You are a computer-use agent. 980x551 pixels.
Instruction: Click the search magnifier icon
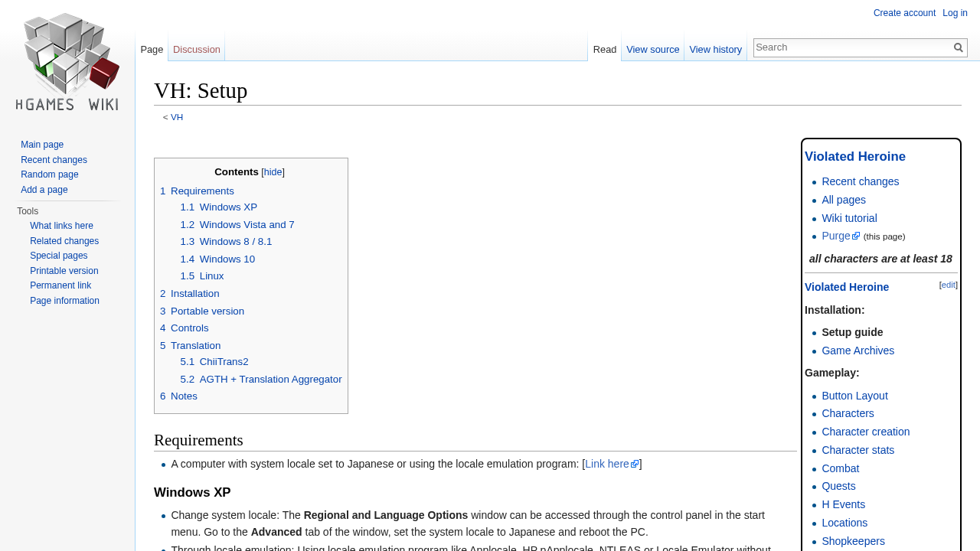click(x=959, y=47)
